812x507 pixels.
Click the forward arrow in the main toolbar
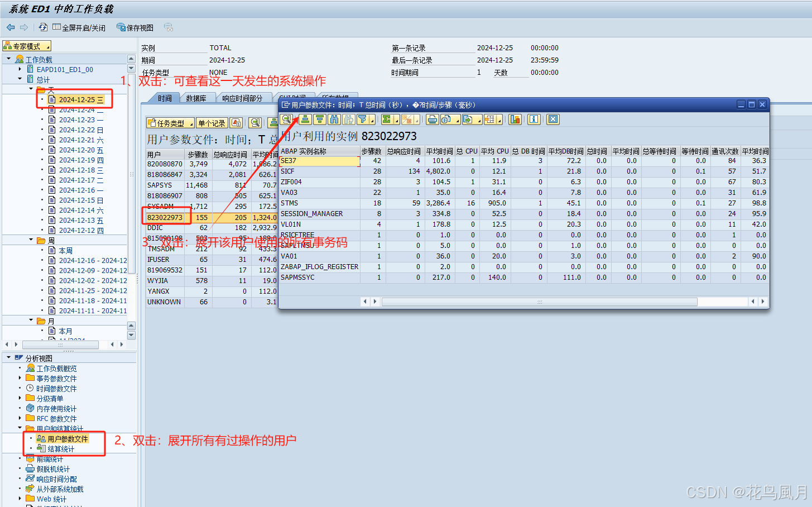[x=24, y=27]
